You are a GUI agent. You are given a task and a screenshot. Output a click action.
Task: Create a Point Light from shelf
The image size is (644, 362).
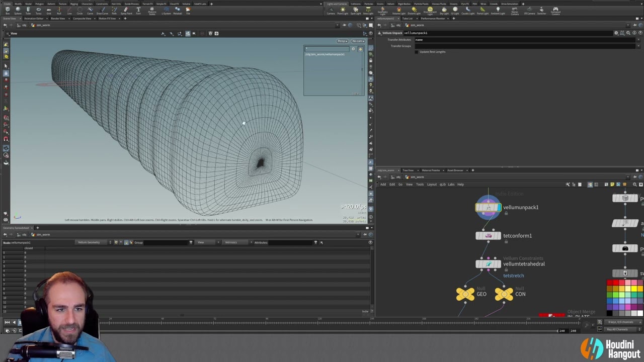(x=342, y=10)
